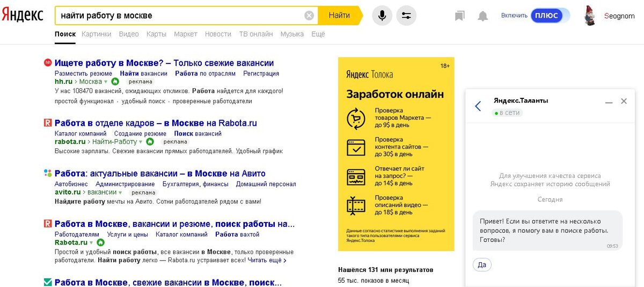Switch to Картинки tab
The width and height of the screenshot is (644, 287).
point(97,34)
